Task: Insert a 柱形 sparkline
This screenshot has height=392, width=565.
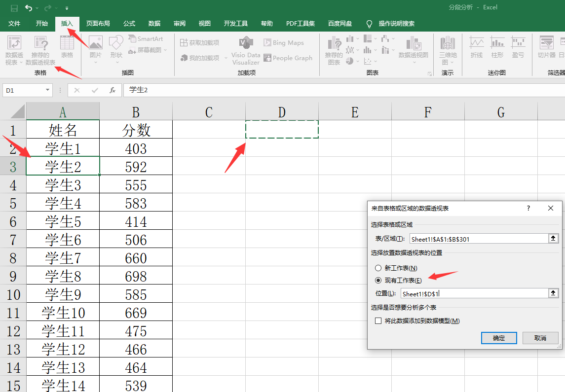Action: pyautogui.click(x=497, y=47)
